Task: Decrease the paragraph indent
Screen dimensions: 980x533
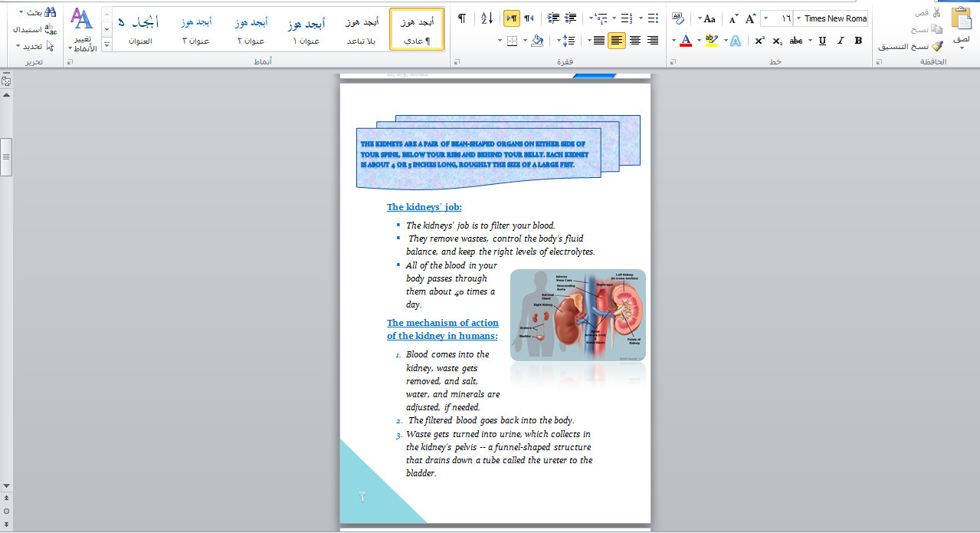Action: coord(571,18)
